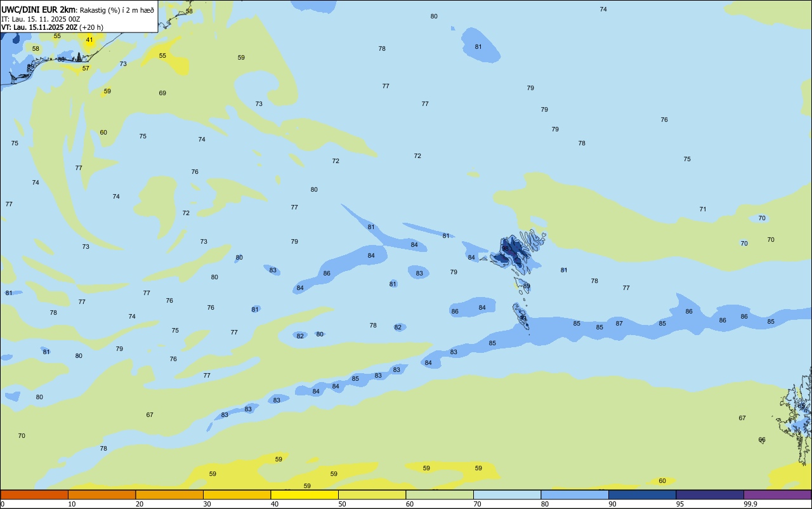Select the humidity value '71' on the map
The height and width of the screenshot is (509, 812).
coord(703,209)
